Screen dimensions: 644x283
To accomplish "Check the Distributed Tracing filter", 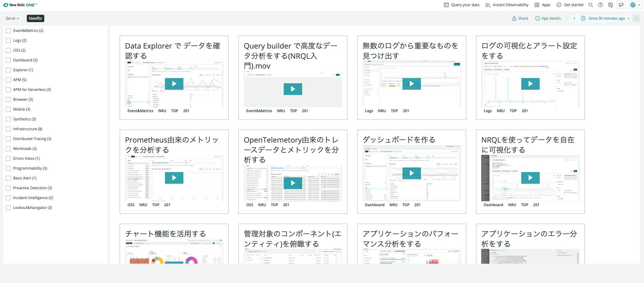I will click(8, 139).
